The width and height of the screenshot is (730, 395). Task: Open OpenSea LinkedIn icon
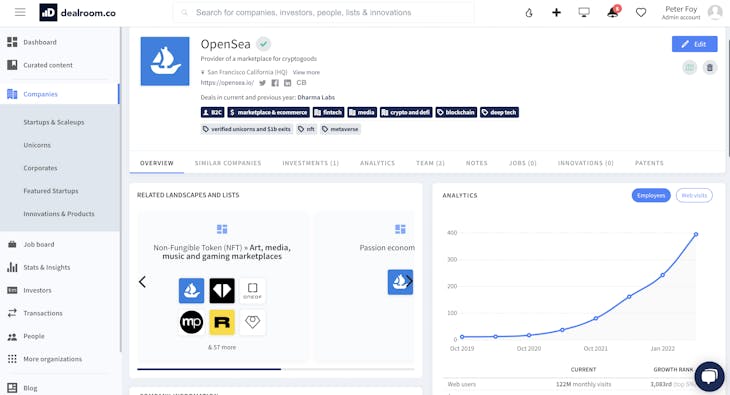288,83
